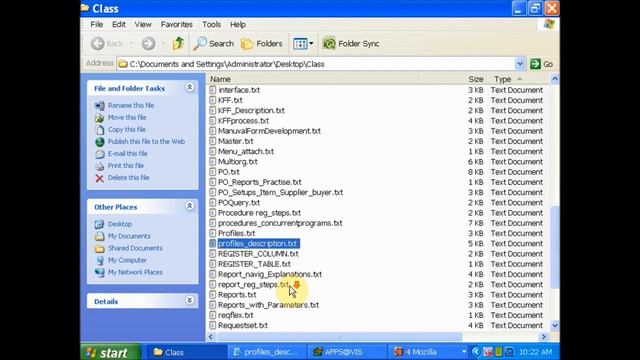Open the Search toolbar button

coord(213,43)
